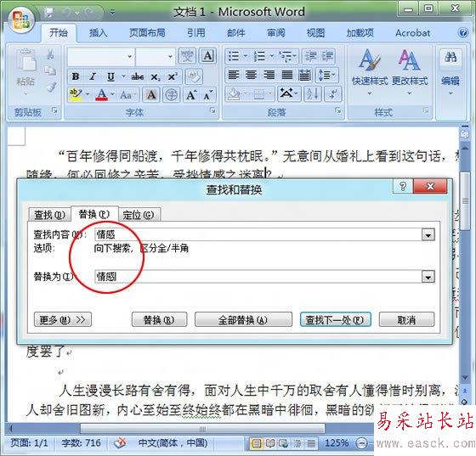Click into the Replace with input field
Image resolution: width=476 pixels, height=456 pixels.
[258, 277]
